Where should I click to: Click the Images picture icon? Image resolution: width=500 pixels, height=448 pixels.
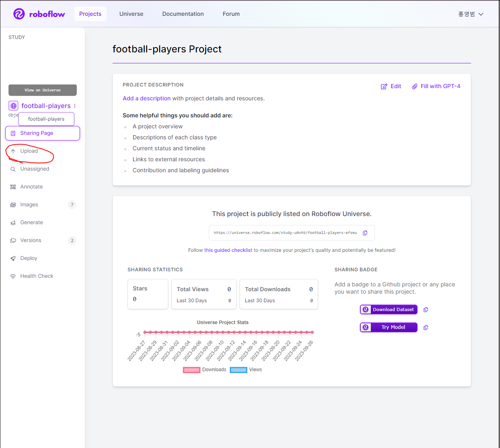[13, 205]
